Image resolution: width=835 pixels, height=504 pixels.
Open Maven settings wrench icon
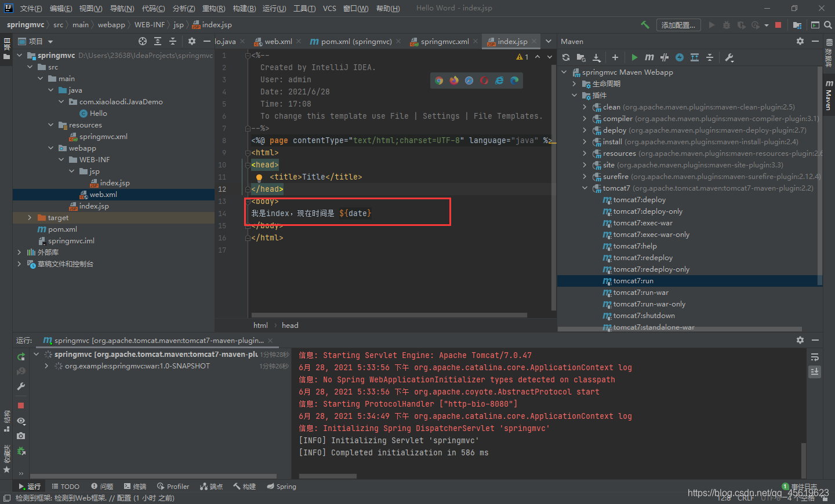tap(729, 57)
